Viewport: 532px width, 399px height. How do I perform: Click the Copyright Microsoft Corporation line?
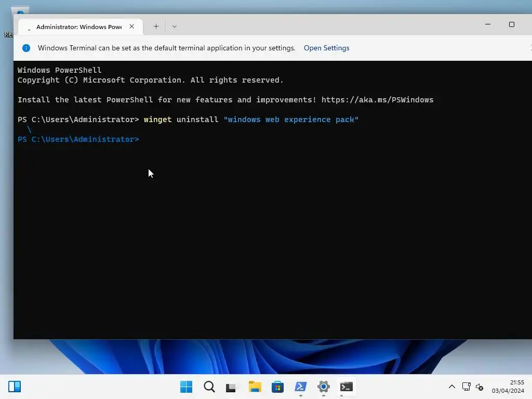click(150, 80)
